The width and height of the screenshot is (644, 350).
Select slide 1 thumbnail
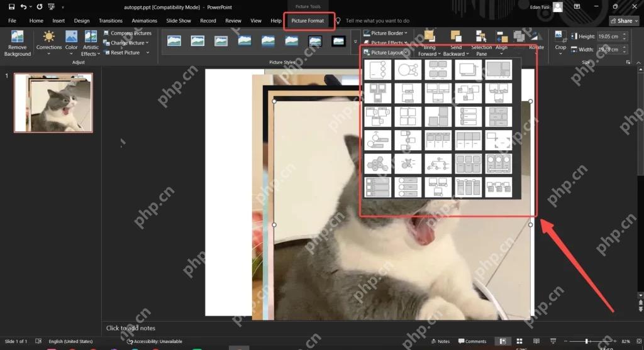[53, 102]
